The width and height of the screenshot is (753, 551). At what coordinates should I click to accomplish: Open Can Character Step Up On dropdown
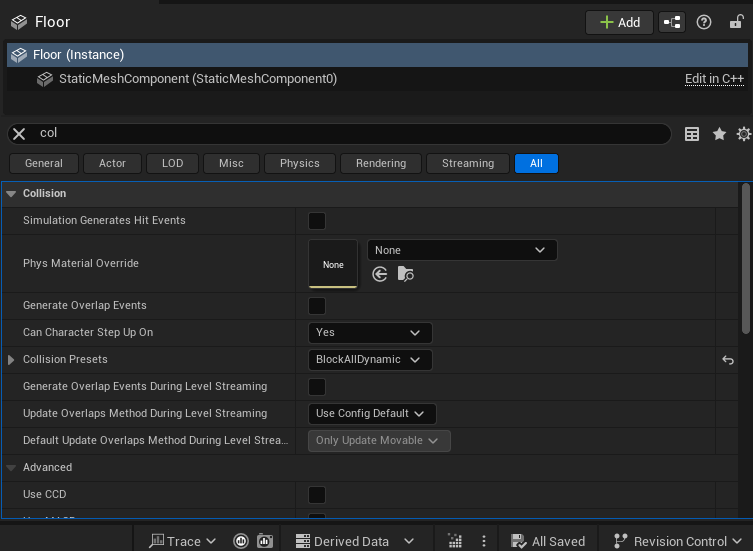tap(370, 333)
